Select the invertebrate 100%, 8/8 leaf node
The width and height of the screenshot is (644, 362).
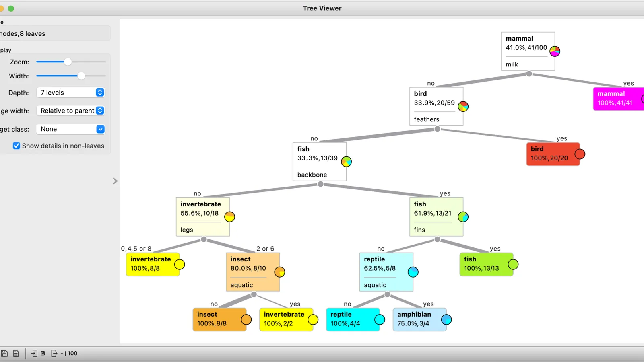(153, 264)
